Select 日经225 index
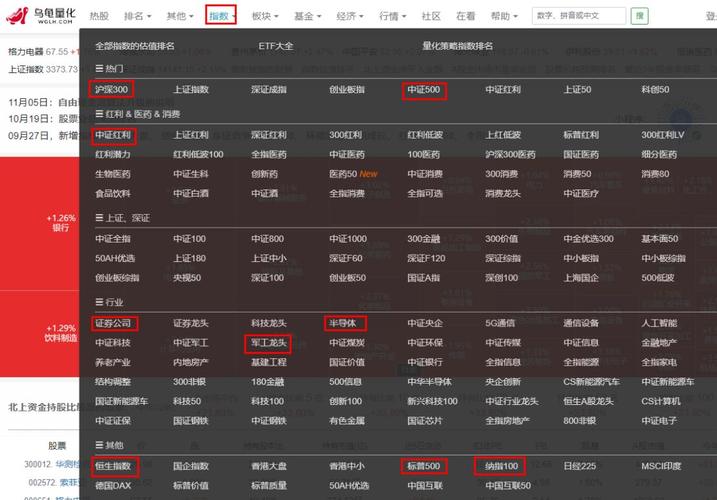The width and height of the screenshot is (717, 500). (580, 466)
